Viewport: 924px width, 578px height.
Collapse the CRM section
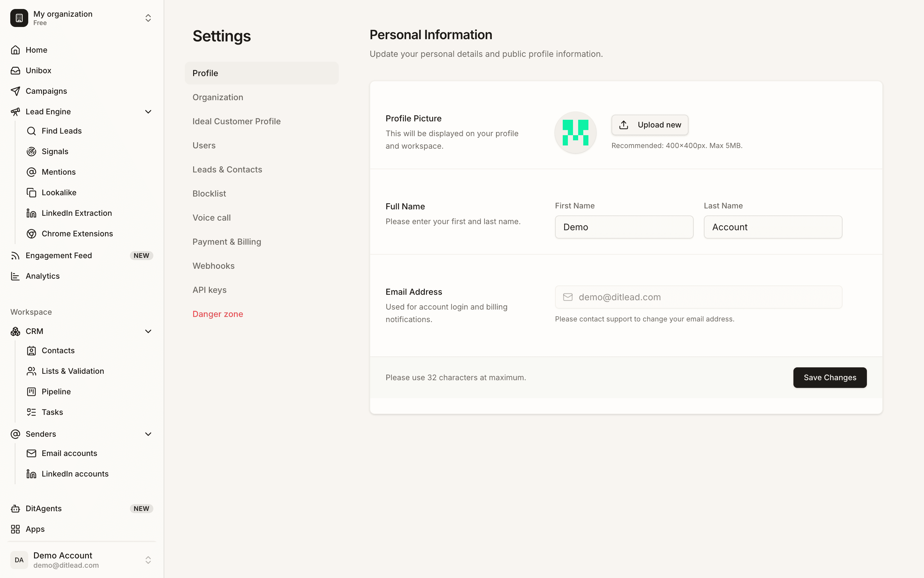pyautogui.click(x=148, y=331)
